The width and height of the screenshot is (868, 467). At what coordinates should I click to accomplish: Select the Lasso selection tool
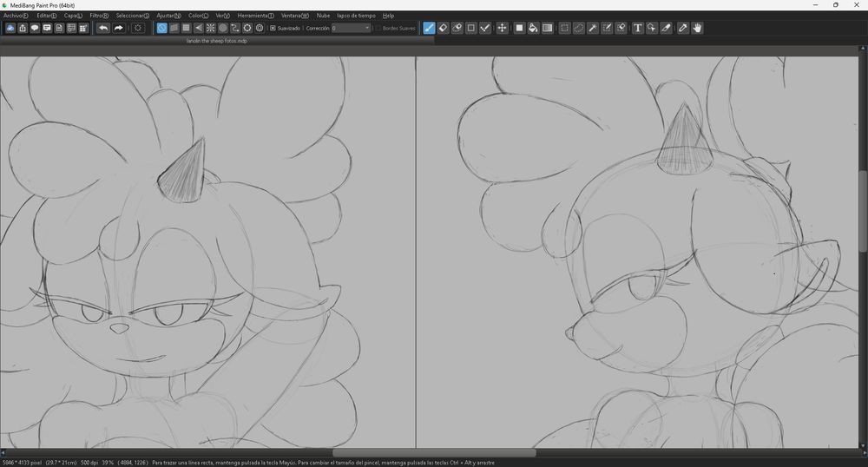click(x=578, y=28)
